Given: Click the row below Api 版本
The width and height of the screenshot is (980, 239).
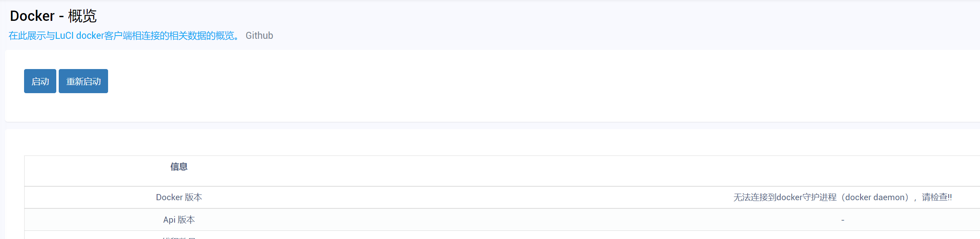Looking at the screenshot, I should click(489, 237).
